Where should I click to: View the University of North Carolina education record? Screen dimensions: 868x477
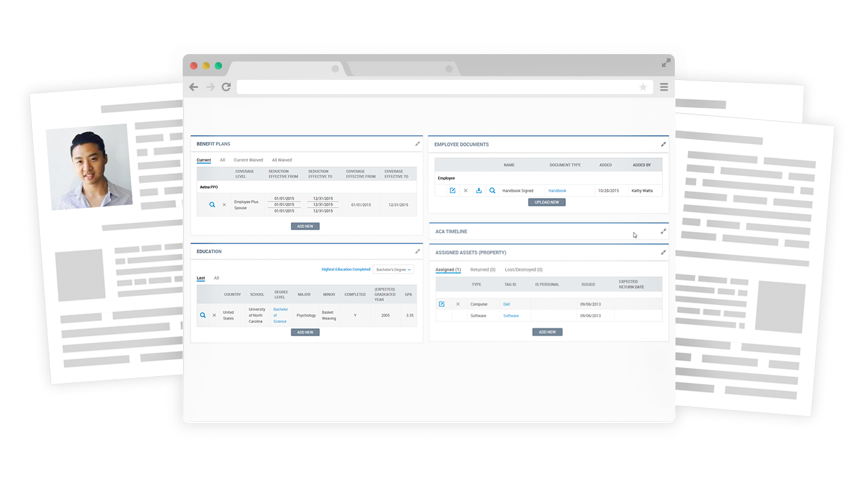point(202,315)
